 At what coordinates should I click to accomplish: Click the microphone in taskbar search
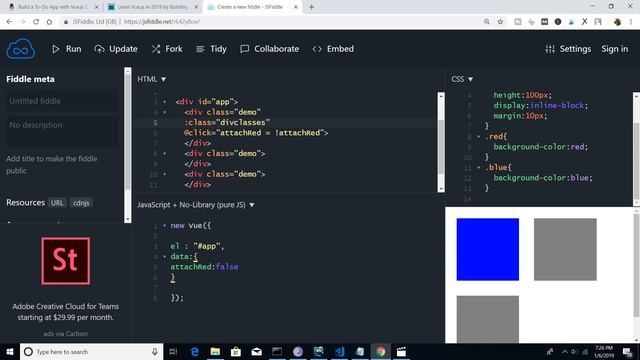[155, 351]
